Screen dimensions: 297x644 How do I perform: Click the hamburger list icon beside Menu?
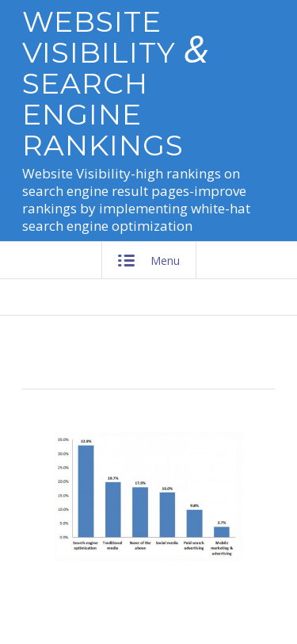coord(127,261)
